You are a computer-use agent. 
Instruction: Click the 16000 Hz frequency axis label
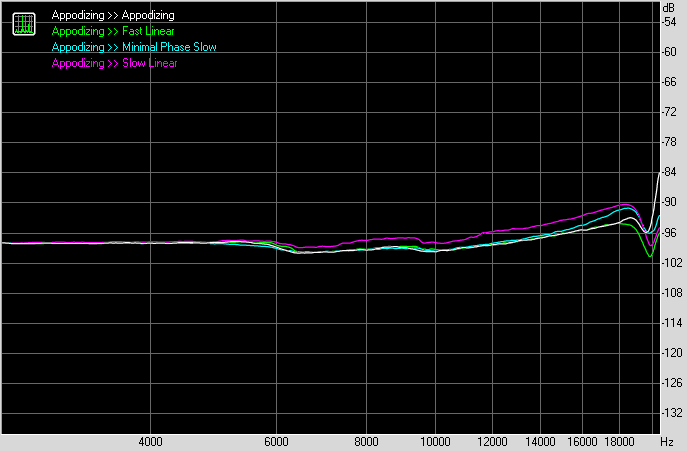(x=585, y=441)
